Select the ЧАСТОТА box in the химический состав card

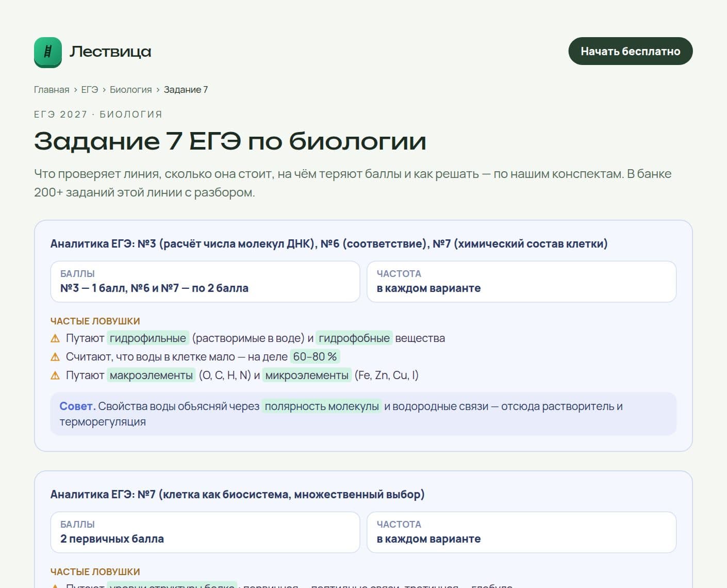point(521,282)
